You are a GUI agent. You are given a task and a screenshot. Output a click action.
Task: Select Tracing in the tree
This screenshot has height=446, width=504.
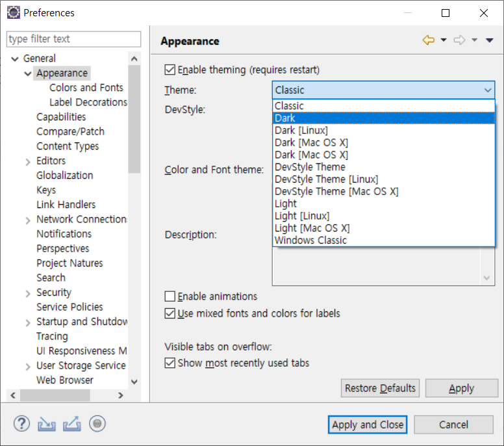point(52,336)
